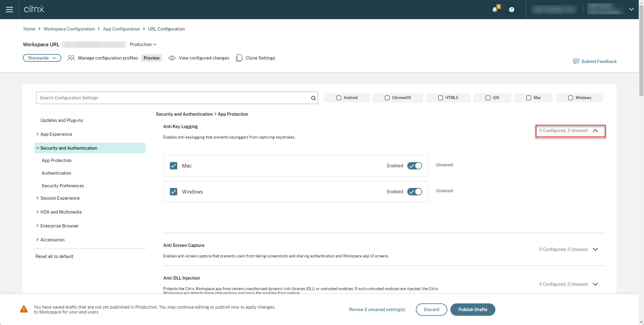
Task: Expand Session Experience in the sidebar
Action: pos(60,198)
